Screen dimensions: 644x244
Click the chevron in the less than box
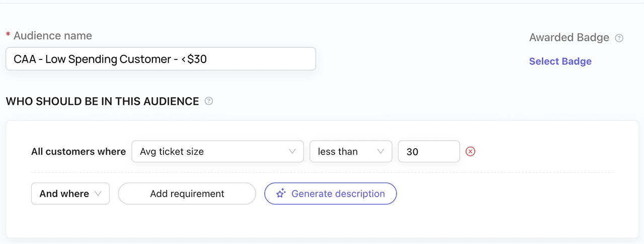coord(381,151)
